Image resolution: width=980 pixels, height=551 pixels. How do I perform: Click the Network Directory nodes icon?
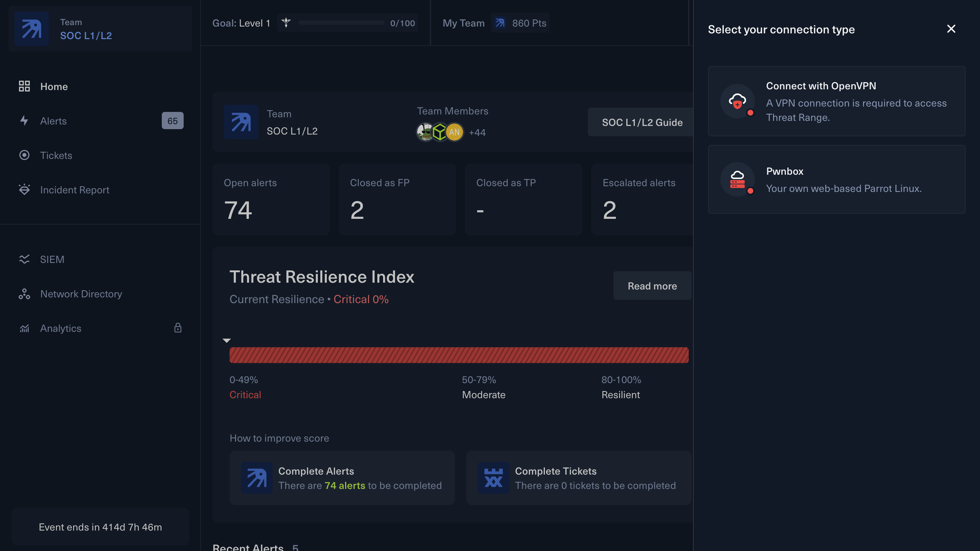[24, 294]
